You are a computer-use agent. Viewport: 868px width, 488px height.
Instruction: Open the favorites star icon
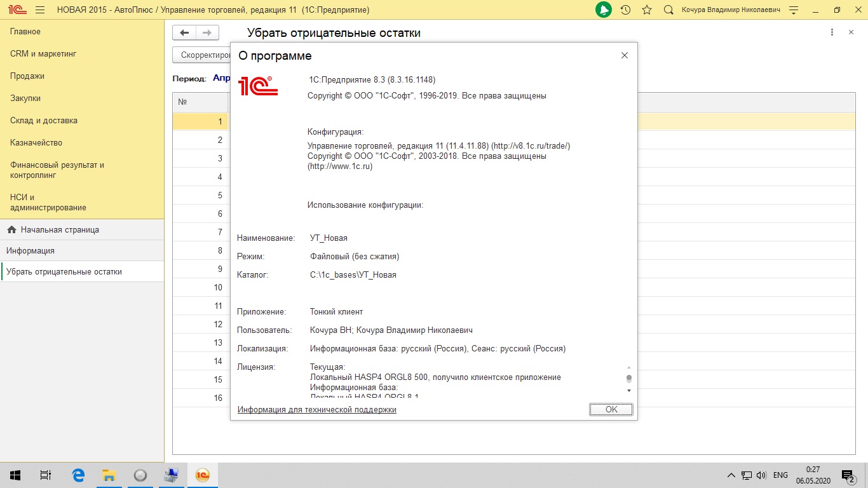647,10
